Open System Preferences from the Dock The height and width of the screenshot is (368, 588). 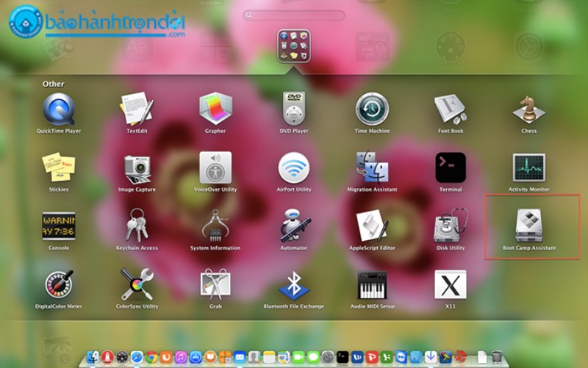click(328, 357)
